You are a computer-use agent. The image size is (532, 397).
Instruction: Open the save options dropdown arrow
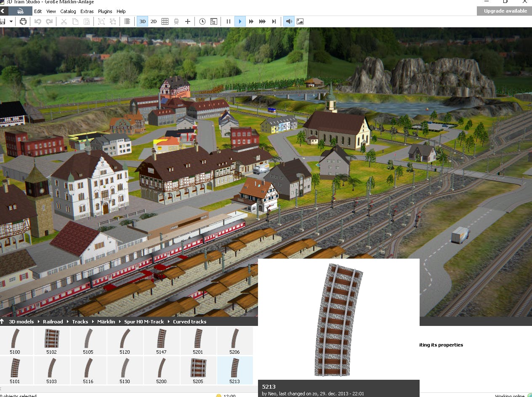click(x=11, y=21)
